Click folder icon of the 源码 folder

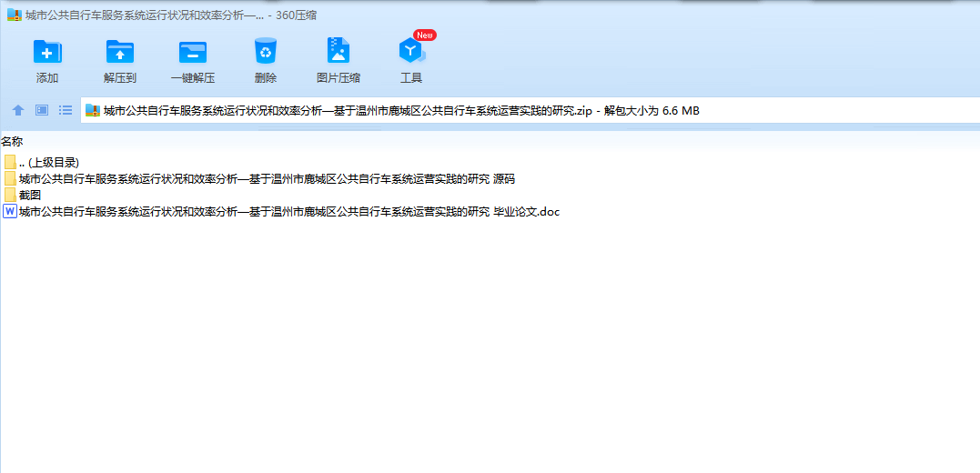click(10, 178)
